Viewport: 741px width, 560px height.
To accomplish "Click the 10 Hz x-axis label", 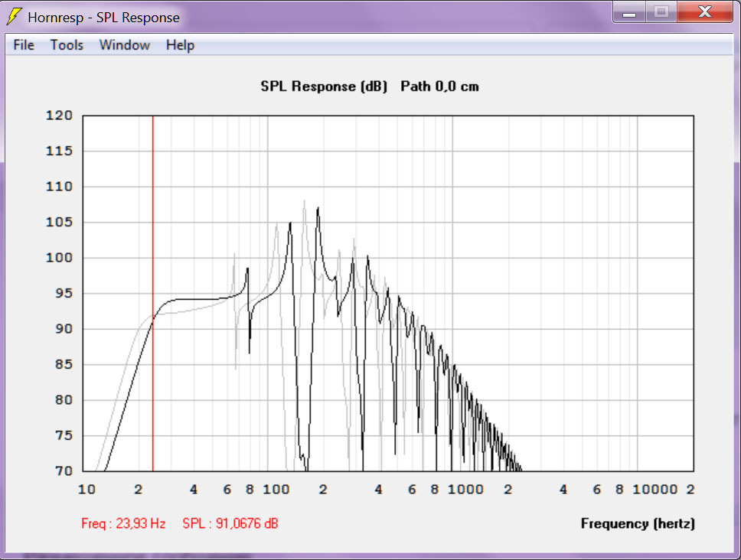I will [87, 489].
